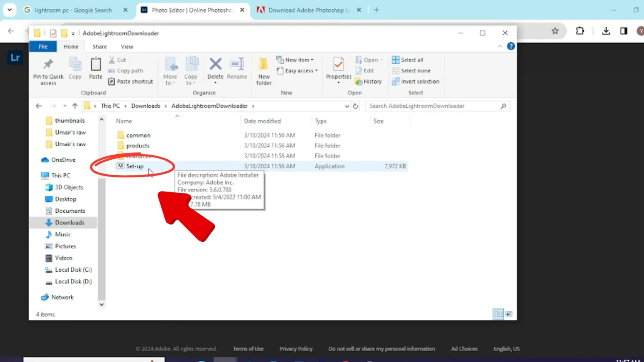Click the Pin to Quick access icon

[x=48, y=65]
